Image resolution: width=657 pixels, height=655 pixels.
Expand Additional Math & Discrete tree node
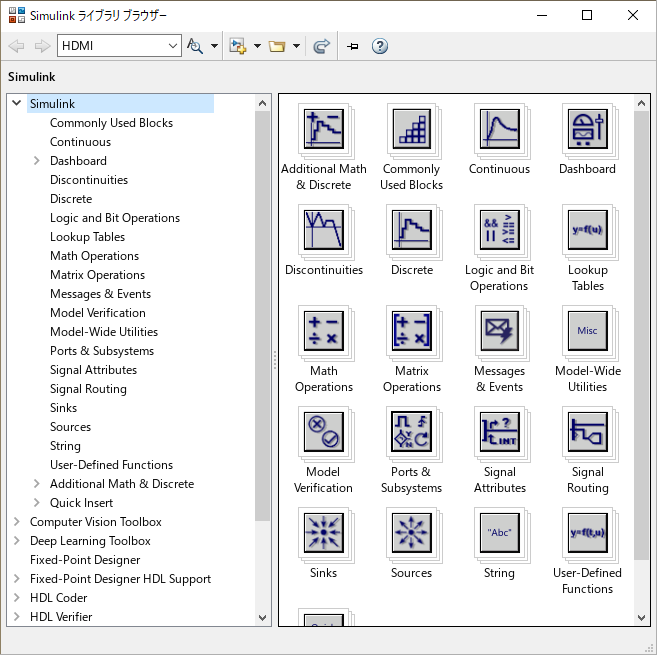click(37, 484)
